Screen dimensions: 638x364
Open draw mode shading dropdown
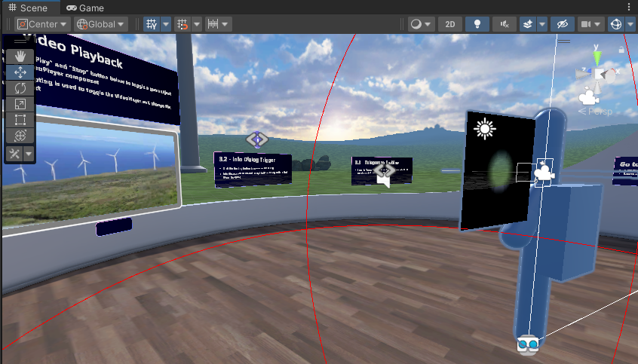tap(421, 24)
